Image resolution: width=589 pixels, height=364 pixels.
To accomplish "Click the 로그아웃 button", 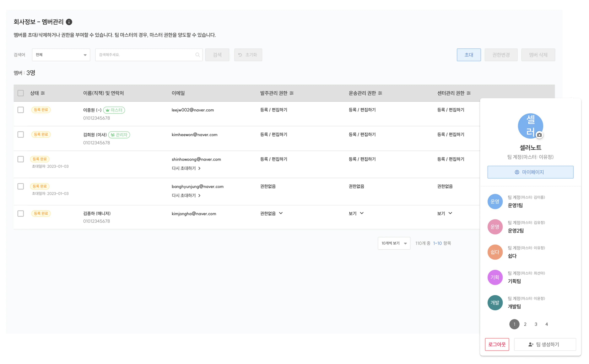I will click(x=497, y=345).
